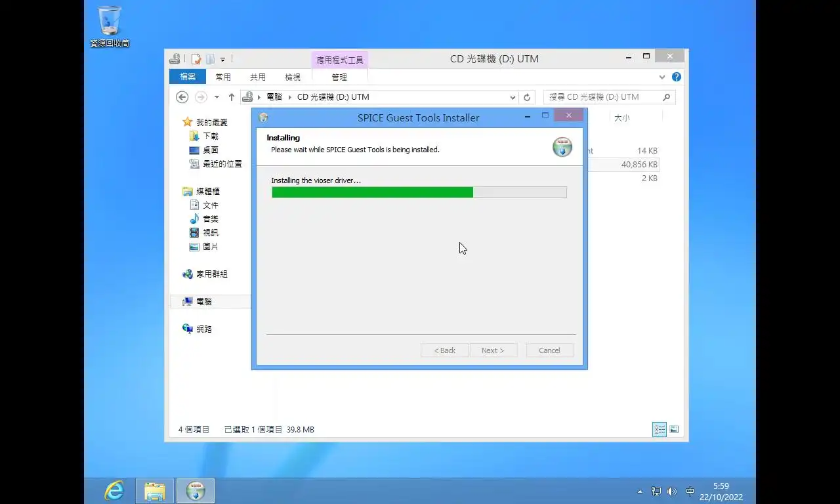
Task: Click Explorer window drive icon in titlebar
Action: 175,58
